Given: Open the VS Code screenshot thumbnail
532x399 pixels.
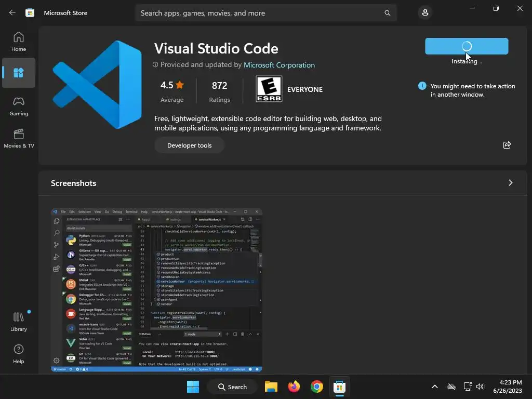Looking at the screenshot, I should (x=156, y=290).
